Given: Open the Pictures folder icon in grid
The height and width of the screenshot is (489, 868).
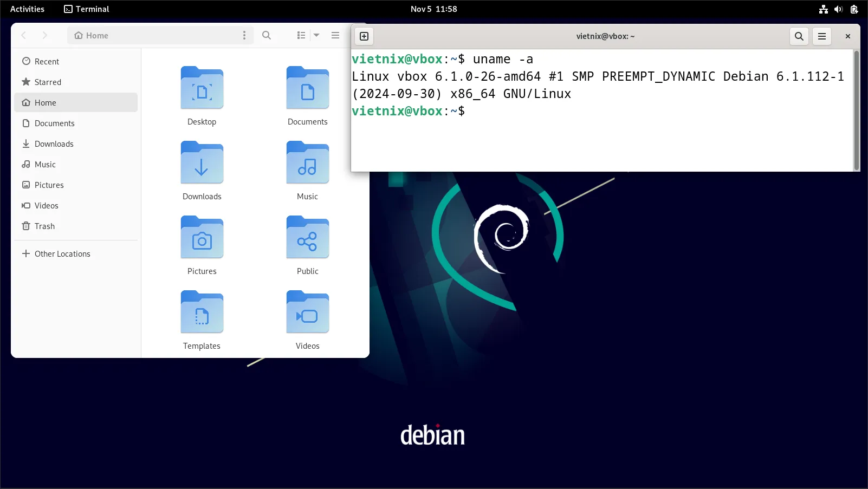Looking at the screenshot, I should click(202, 237).
